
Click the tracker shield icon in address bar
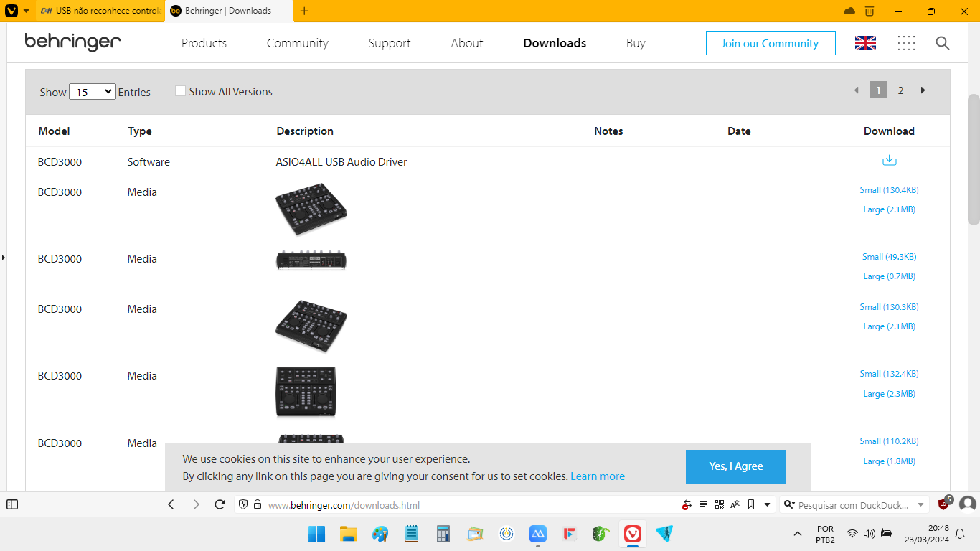[x=243, y=504]
